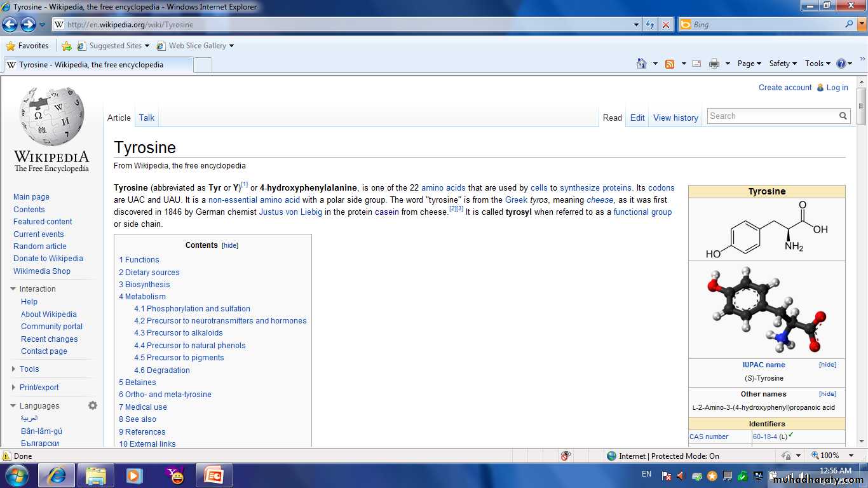This screenshot has width=868, height=488.
Task: Hide the Other names infobox section
Action: click(827, 394)
